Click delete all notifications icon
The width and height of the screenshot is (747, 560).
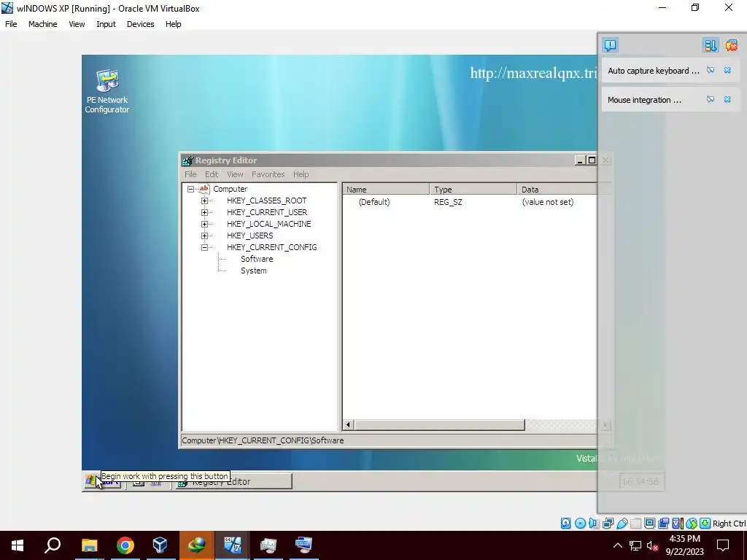[731, 45]
